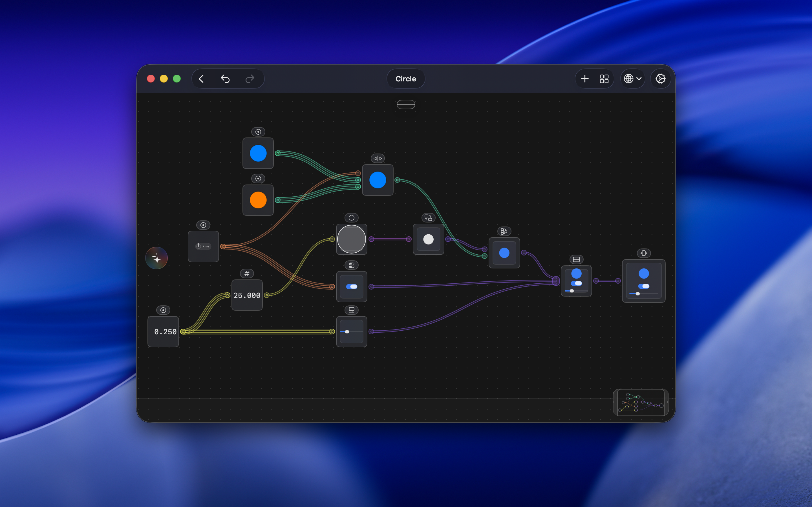
Task: Open the four-squares grid view icon
Action: tap(604, 79)
